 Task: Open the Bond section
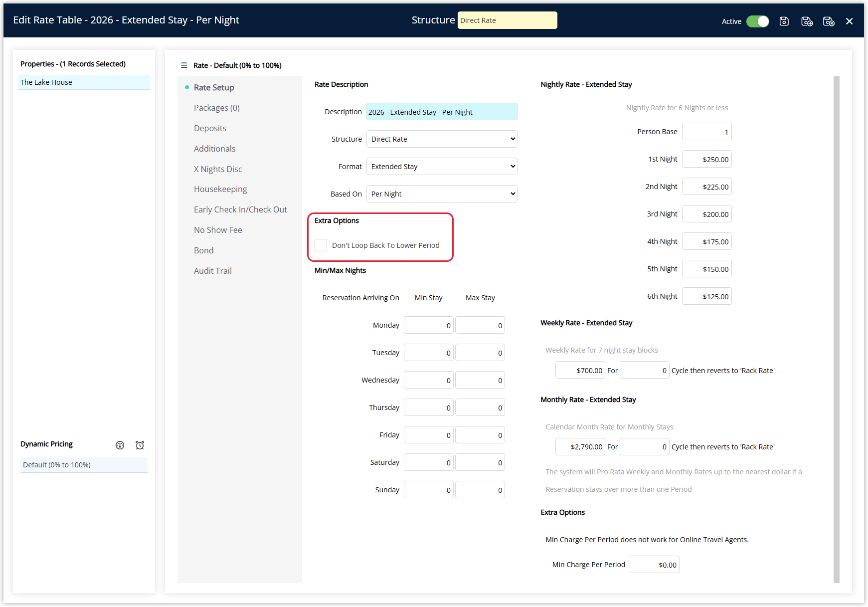(x=203, y=250)
